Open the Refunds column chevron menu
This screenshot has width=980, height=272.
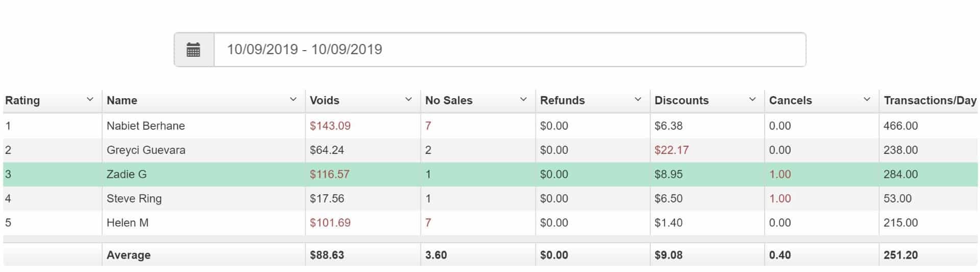pyautogui.click(x=638, y=99)
